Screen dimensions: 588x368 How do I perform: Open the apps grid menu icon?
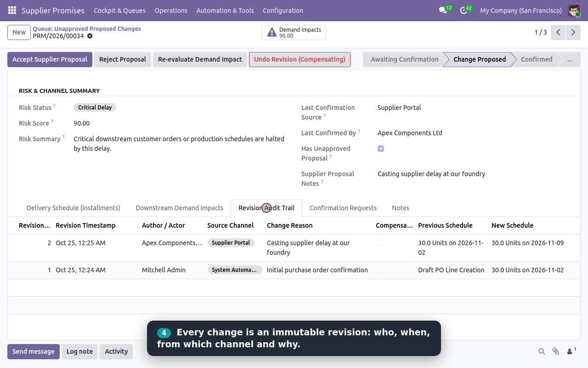pyautogui.click(x=12, y=10)
